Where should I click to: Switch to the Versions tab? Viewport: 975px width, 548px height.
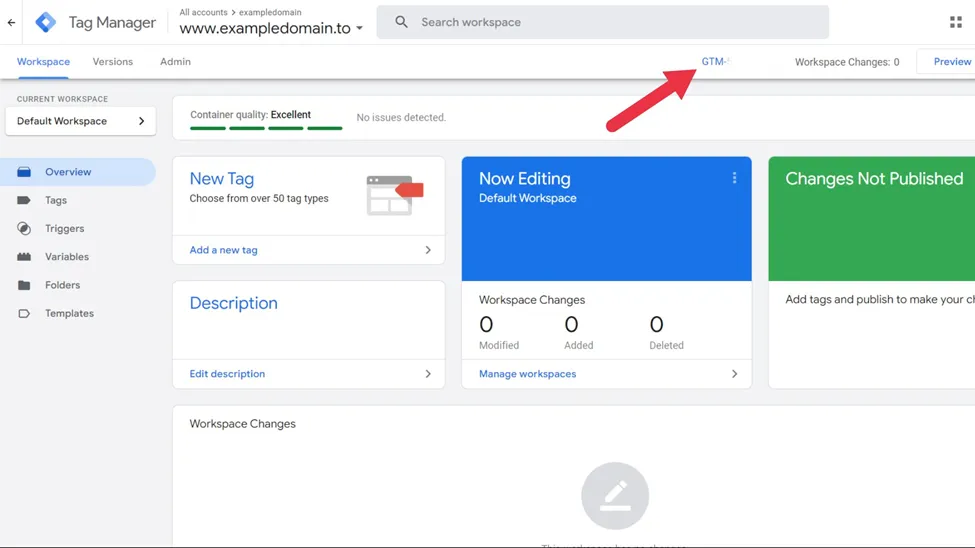pos(113,62)
